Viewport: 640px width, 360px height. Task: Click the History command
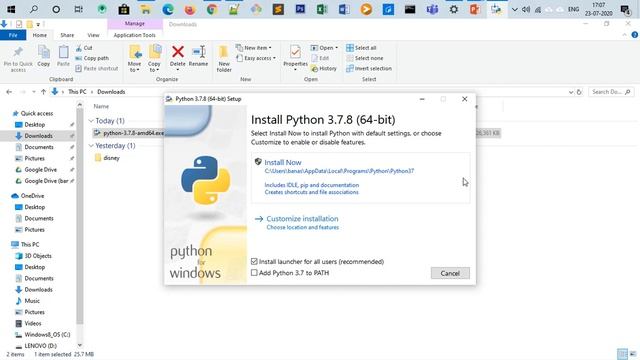pos(324,69)
